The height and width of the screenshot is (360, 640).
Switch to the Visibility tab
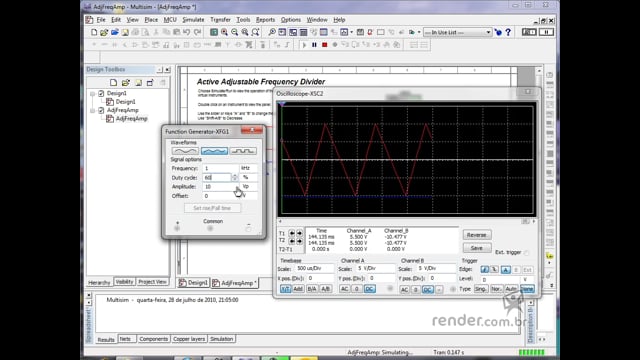(x=124, y=282)
